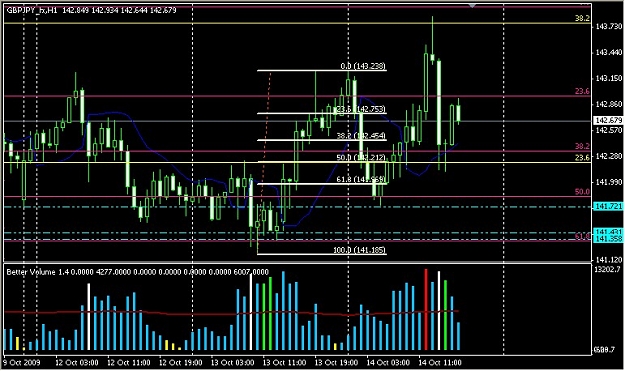
Task: Click the pink 61.8 level label
Action: pyautogui.click(x=582, y=236)
